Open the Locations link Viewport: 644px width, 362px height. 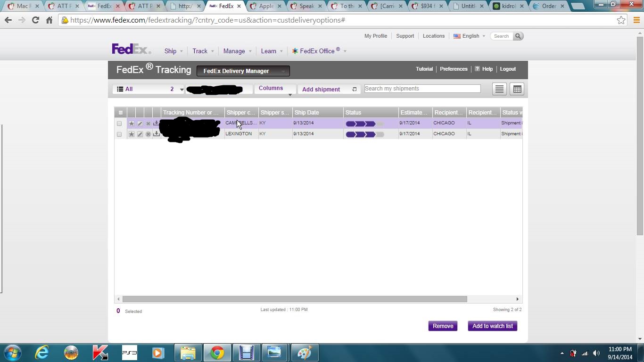point(434,36)
